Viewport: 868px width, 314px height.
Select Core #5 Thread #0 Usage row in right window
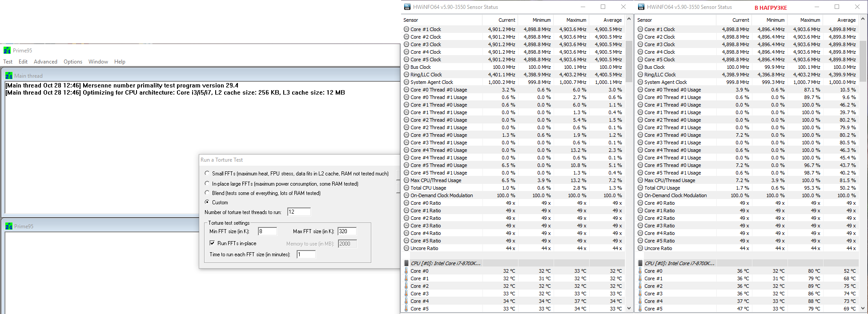pyautogui.click(x=747, y=165)
